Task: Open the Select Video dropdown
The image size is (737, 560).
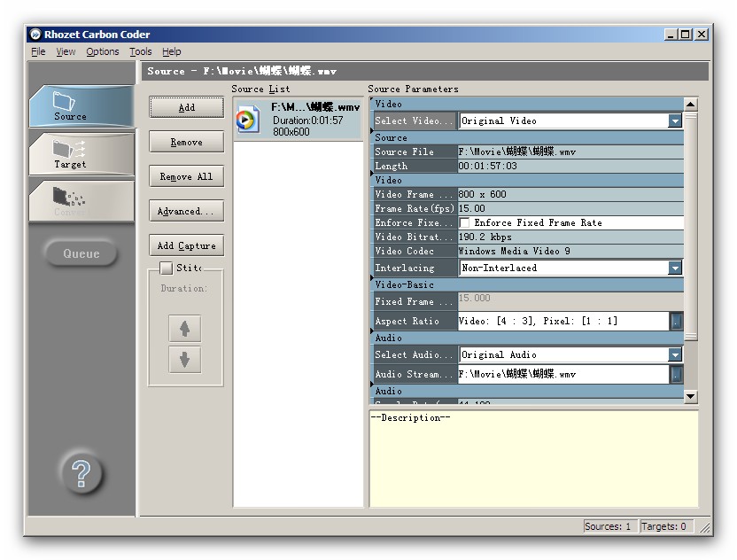Action: [675, 121]
